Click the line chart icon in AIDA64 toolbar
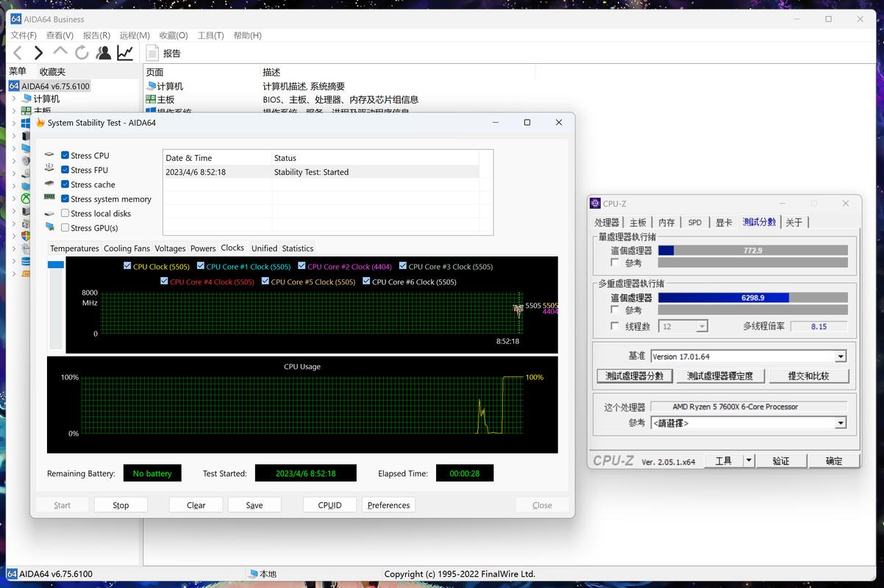Viewport: 884px width, 588px height. [125, 52]
